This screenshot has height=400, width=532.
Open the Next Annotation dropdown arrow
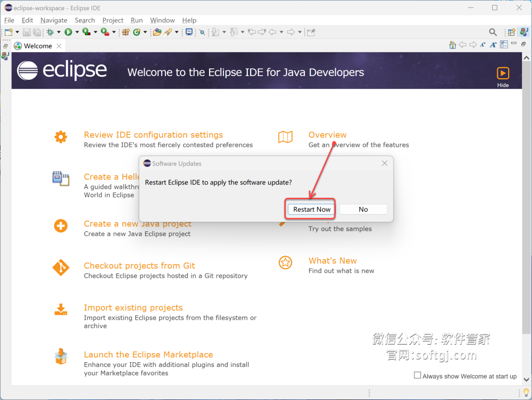(224, 32)
